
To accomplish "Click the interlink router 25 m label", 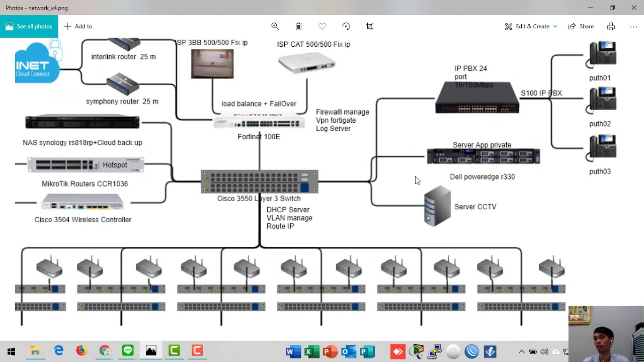I will pos(123,57).
